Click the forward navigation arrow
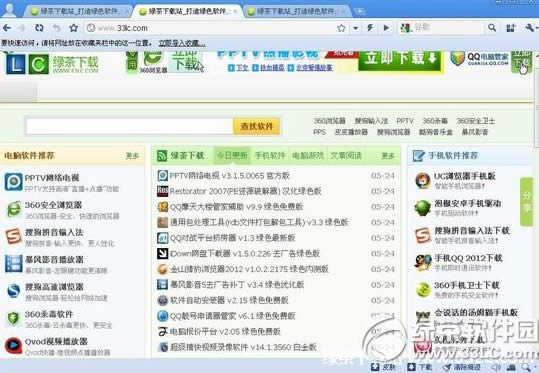 click(22, 28)
